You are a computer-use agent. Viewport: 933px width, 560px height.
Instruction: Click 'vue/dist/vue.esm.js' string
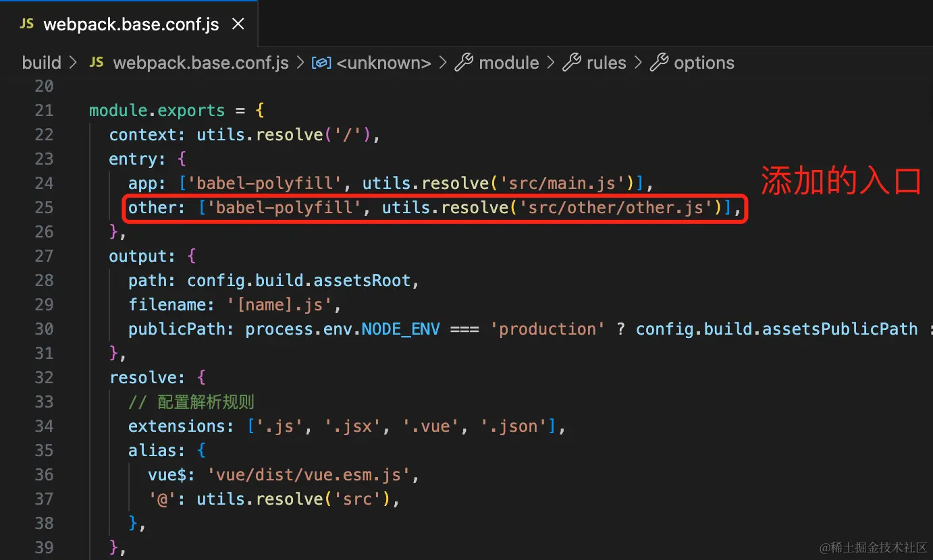(309, 475)
